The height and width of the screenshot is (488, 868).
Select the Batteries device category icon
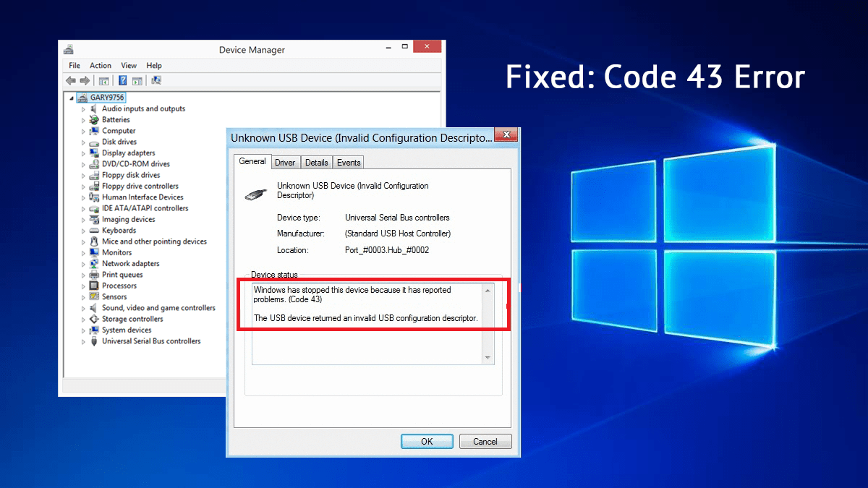coord(94,120)
